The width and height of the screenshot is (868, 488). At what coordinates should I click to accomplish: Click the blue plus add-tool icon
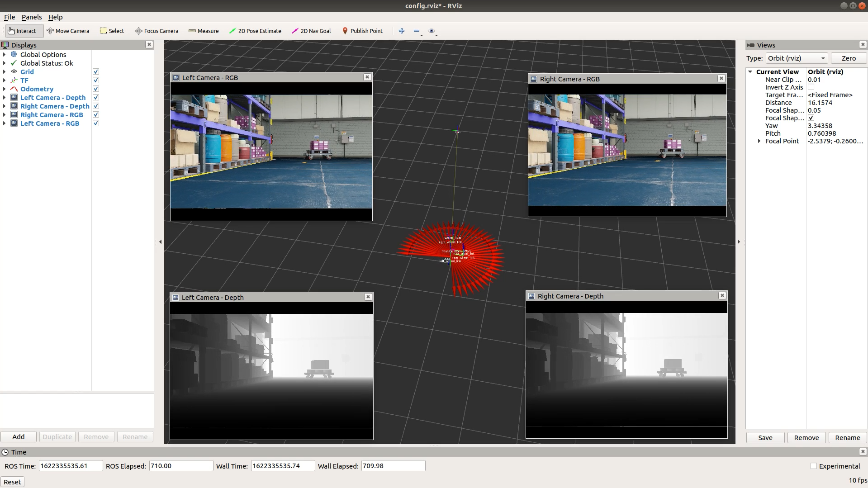tap(401, 31)
